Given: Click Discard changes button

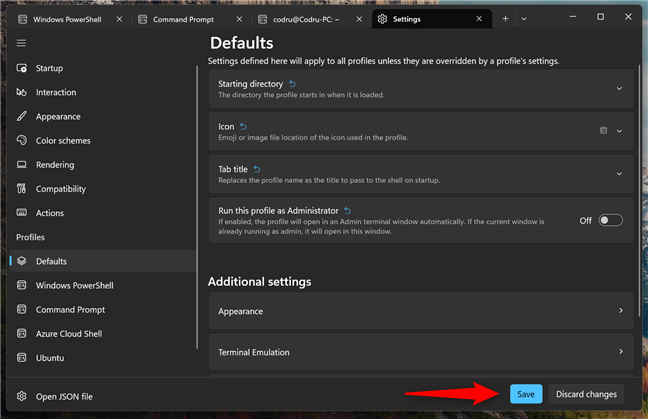Looking at the screenshot, I should [x=586, y=394].
